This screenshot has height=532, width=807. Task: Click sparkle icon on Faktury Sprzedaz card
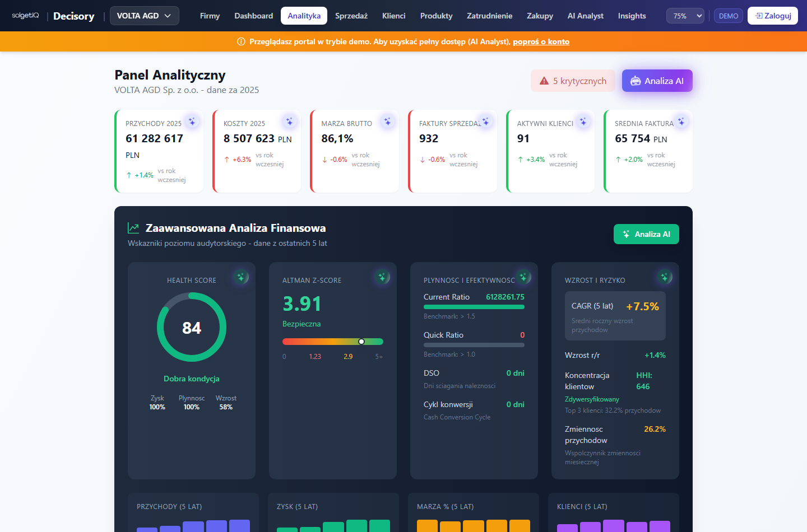(485, 121)
